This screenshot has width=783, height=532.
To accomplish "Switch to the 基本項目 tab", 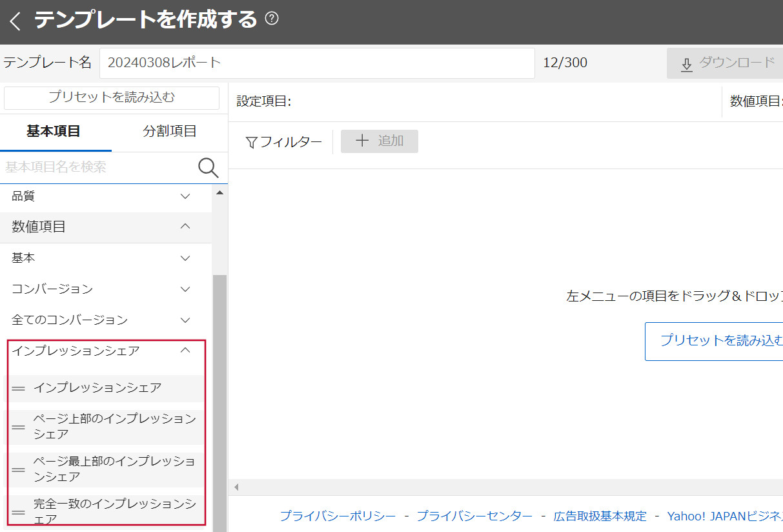I will tap(54, 132).
